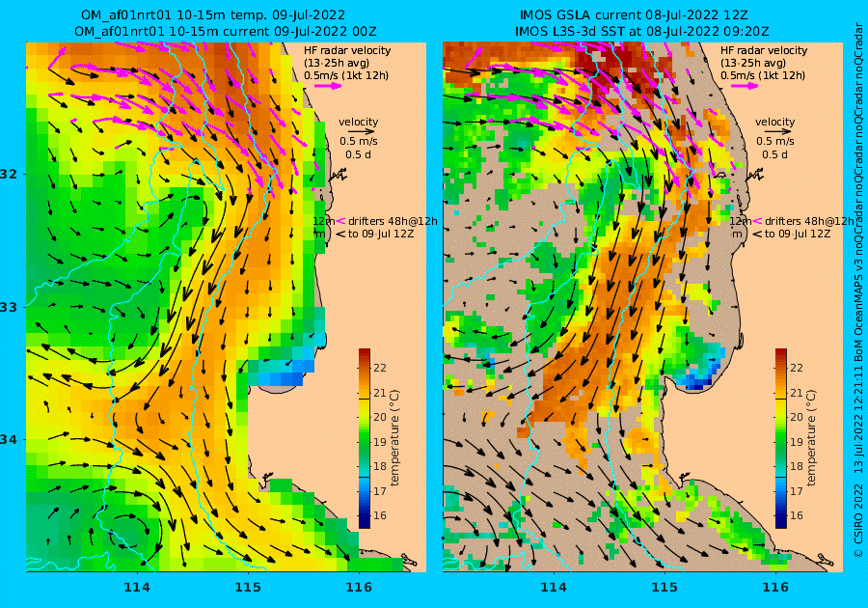Click latitude label 34 on the left axis

[x=9, y=440]
